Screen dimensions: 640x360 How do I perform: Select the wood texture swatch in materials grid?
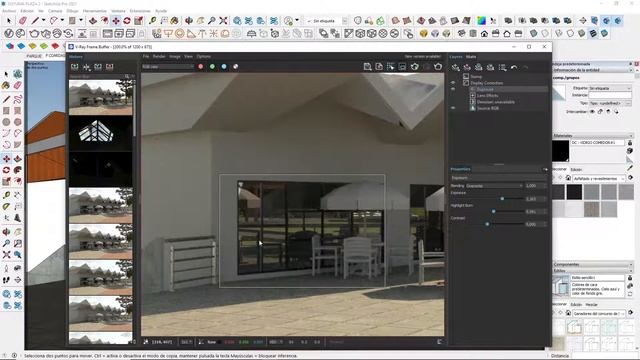click(x=591, y=209)
